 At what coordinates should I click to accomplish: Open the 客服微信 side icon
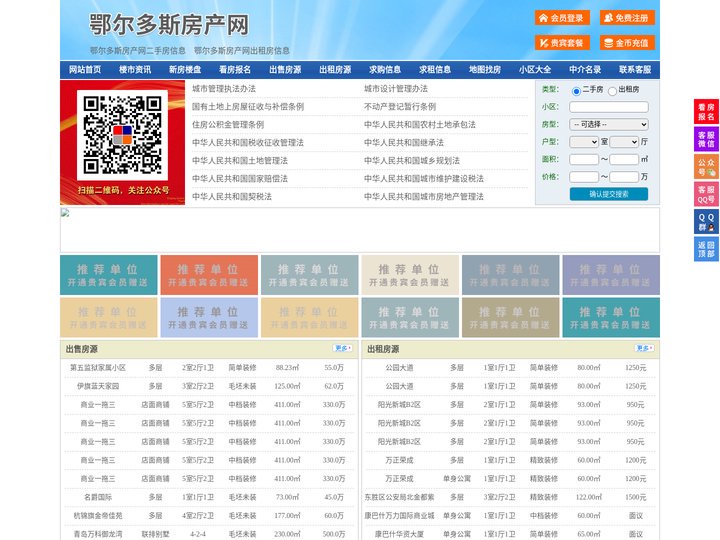[706, 139]
